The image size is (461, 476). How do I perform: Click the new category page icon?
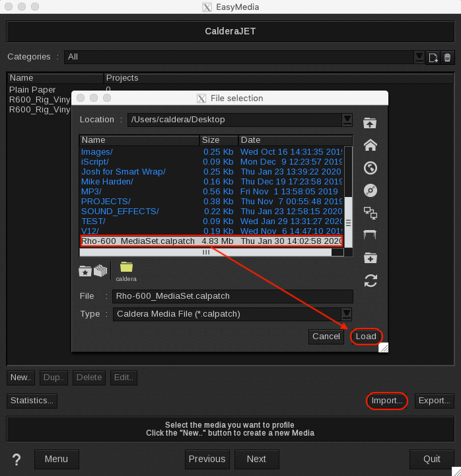(x=433, y=58)
